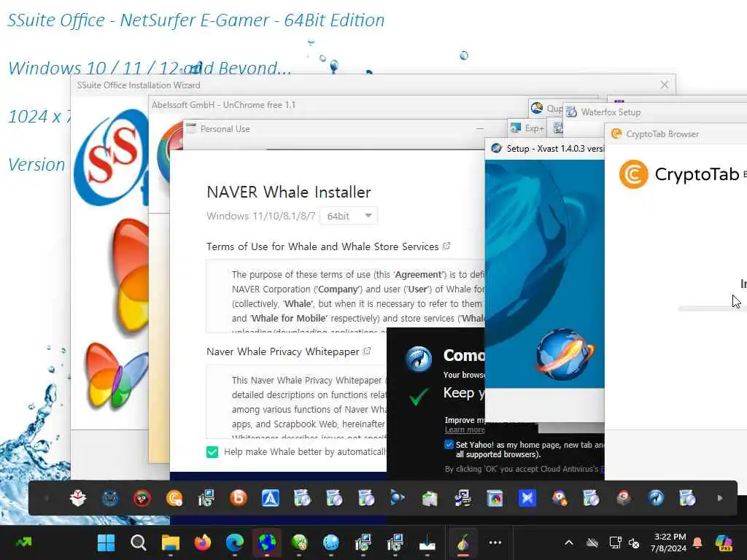Click the network display tray icon
This screenshot has height=560, width=747.
(615, 542)
